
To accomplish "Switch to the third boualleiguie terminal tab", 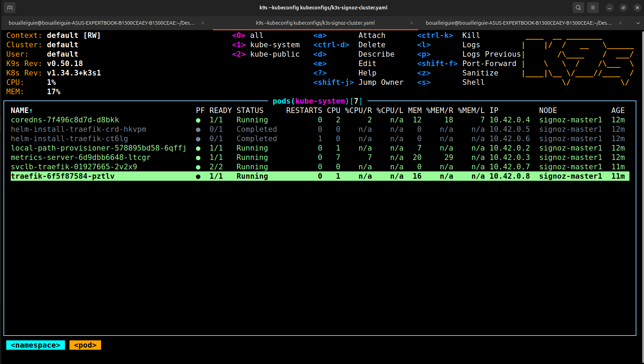I will (523, 23).
